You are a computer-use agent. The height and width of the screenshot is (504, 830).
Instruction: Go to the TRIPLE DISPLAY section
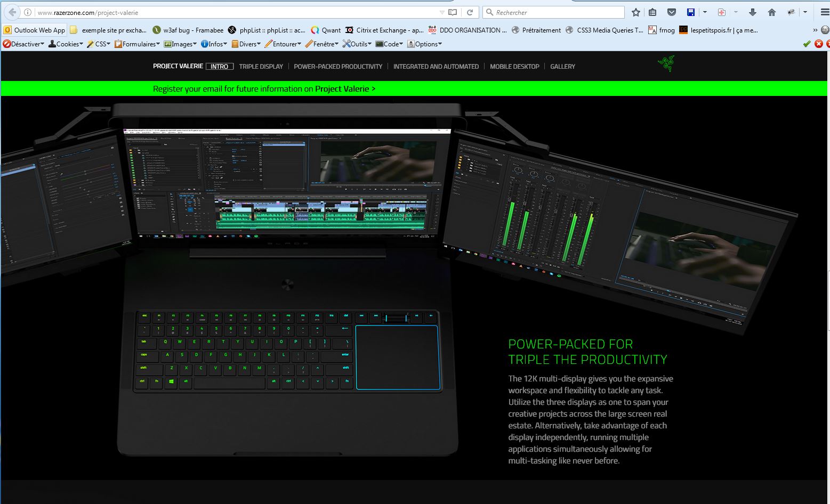click(261, 67)
